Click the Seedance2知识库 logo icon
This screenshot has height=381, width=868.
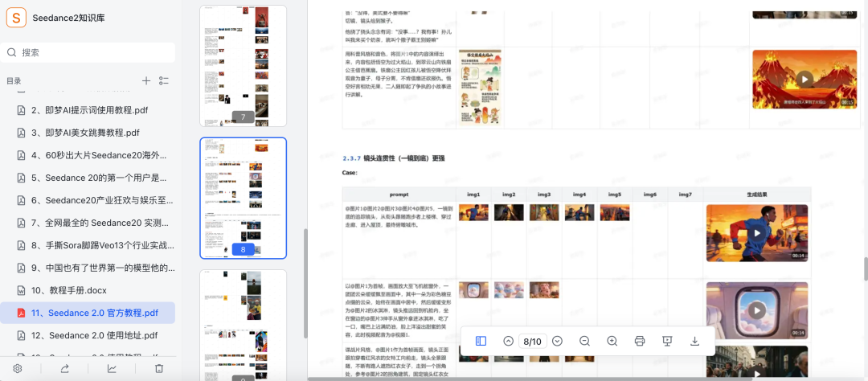tap(17, 18)
